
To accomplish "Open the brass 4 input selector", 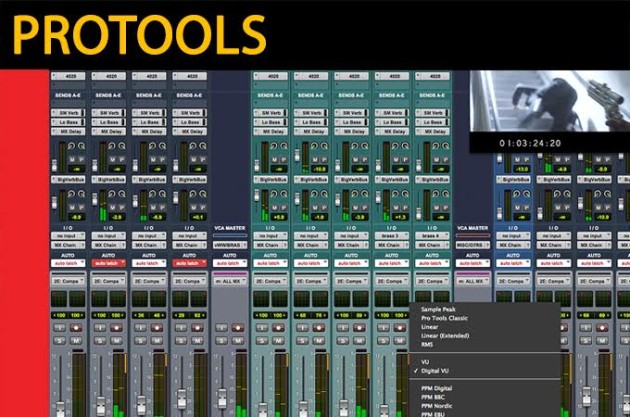I will [432, 236].
